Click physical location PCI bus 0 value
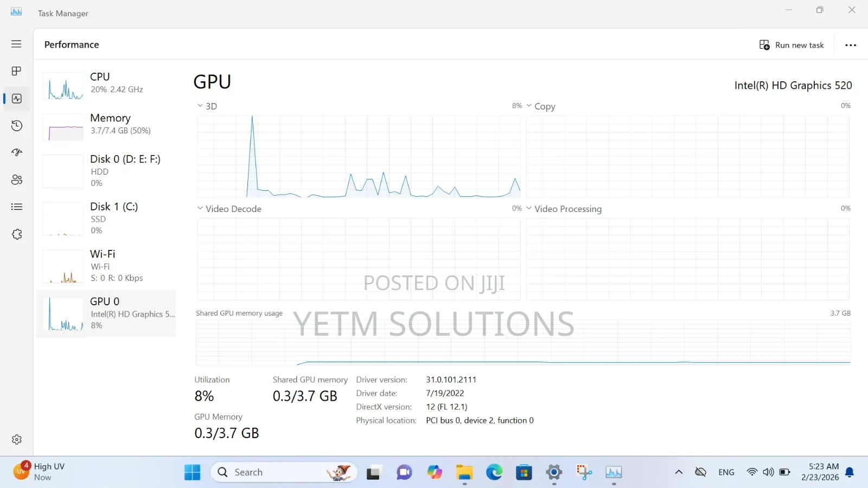 tap(480, 420)
